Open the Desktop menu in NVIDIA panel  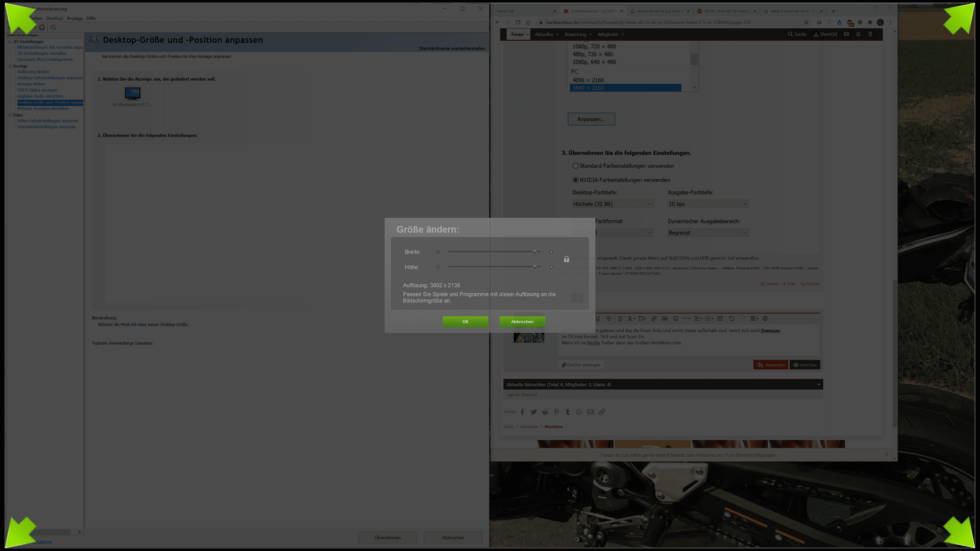[x=54, y=18]
